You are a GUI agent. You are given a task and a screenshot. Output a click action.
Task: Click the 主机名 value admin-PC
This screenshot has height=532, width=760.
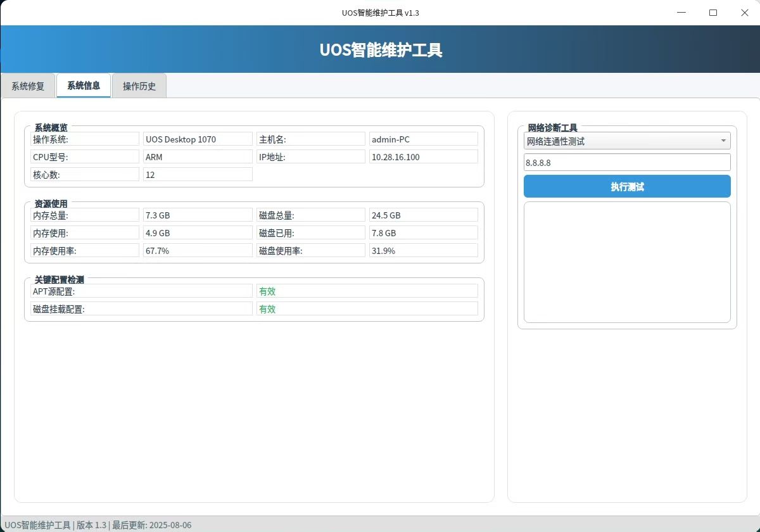pos(424,139)
